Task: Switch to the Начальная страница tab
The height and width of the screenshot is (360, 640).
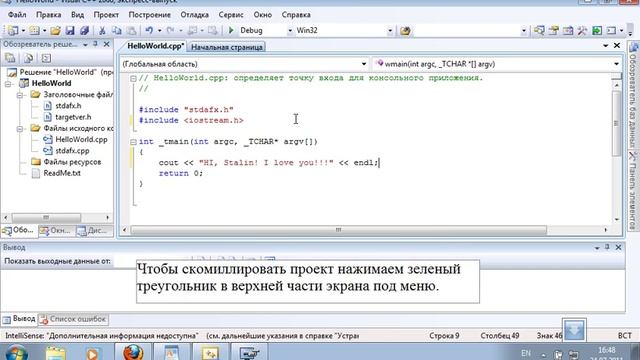Action: (227, 47)
